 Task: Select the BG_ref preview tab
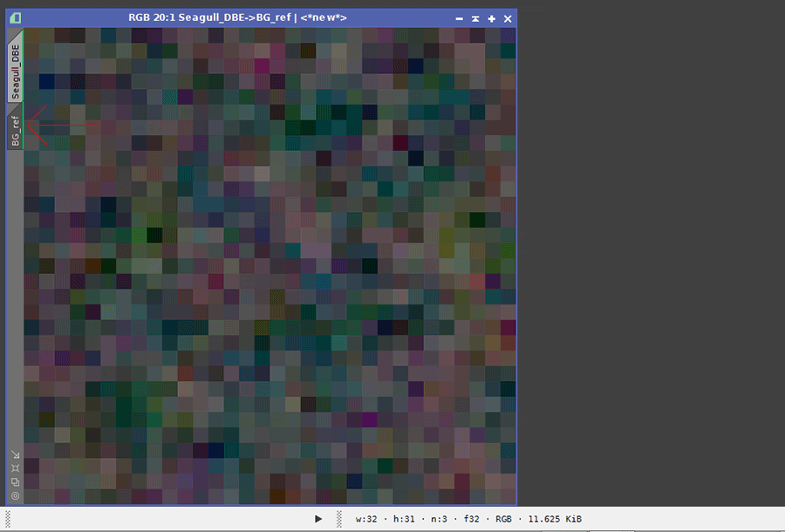pos(15,130)
